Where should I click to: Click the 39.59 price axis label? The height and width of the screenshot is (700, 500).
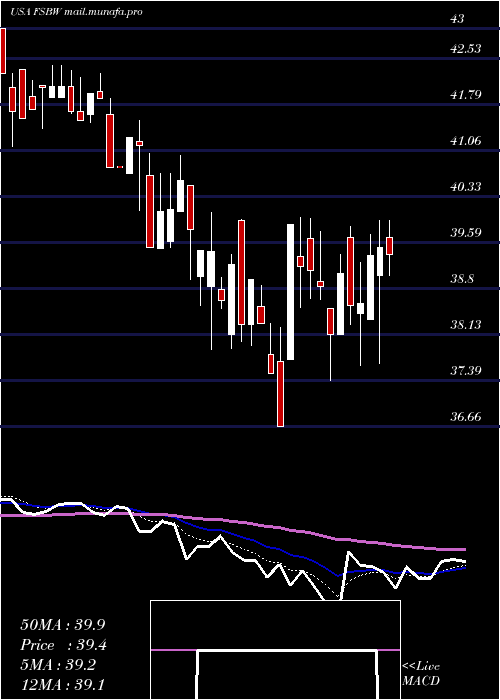[x=466, y=233]
